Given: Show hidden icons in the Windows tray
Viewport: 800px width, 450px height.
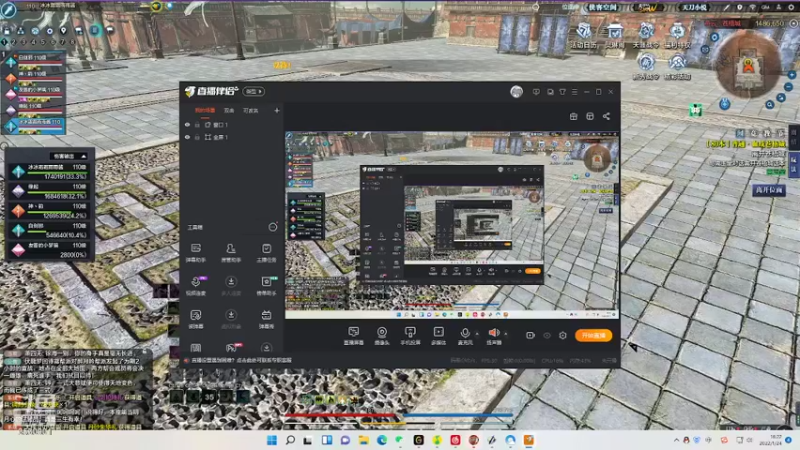Looking at the screenshot, I should (x=677, y=440).
